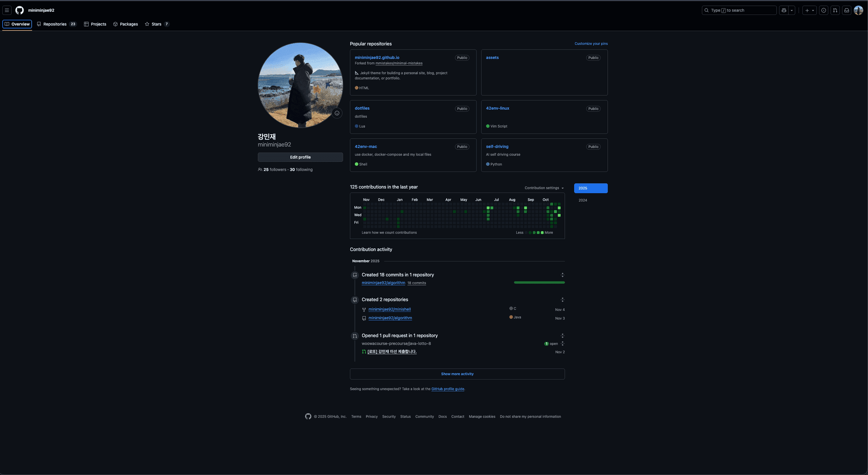This screenshot has height=475, width=868.
Task: Open the Pull requests icon in the header
Action: click(835, 10)
